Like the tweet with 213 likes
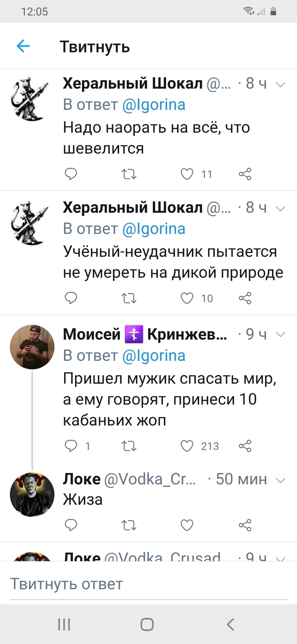 pyautogui.click(x=187, y=446)
